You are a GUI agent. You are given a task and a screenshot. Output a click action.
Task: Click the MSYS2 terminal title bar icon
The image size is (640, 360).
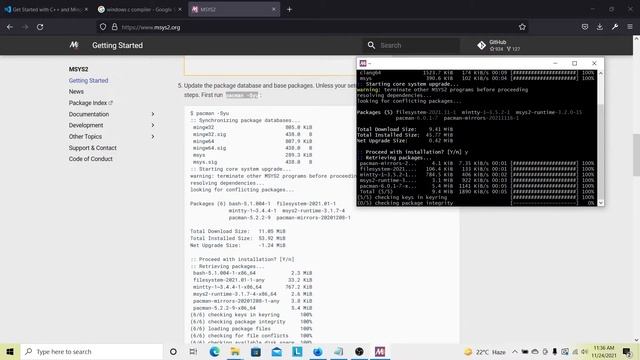coord(363,63)
